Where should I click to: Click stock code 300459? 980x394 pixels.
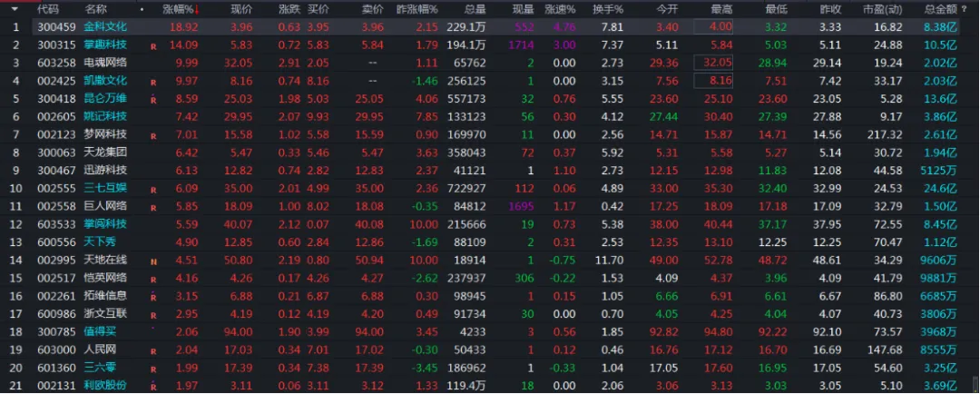[x=56, y=27]
